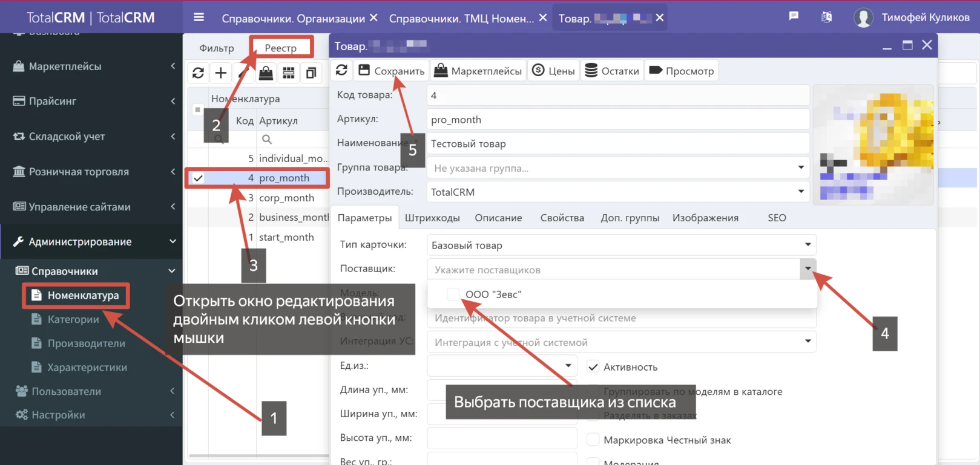Click the Артикул input field
Viewport: 980px width, 465px height.
tap(617, 120)
